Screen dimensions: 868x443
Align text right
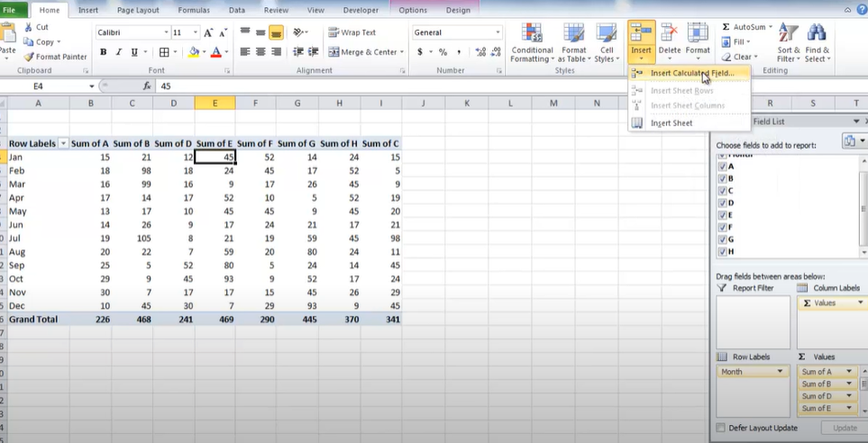[x=276, y=52]
